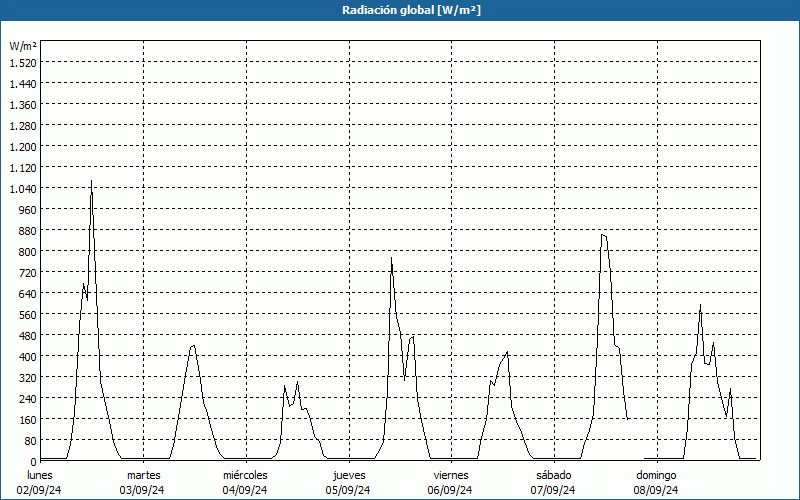The width and height of the screenshot is (800, 500).
Task: Click the martes day label
Action: click(x=144, y=475)
